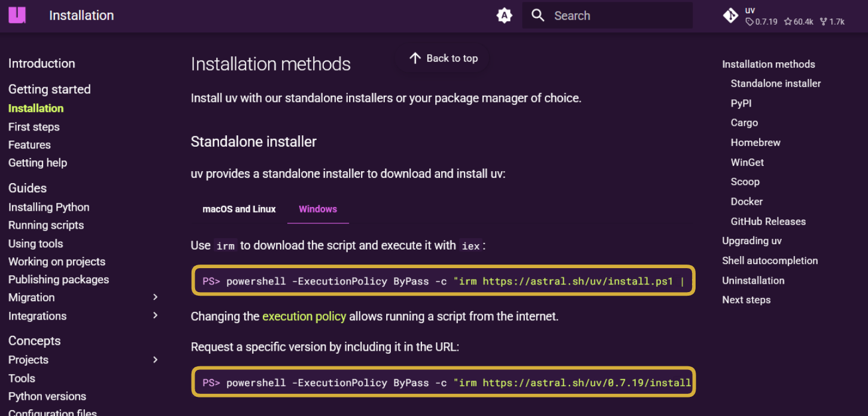Viewport: 868px width, 416px height.
Task: Click the uv logo icon in header
Action: tap(17, 15)
